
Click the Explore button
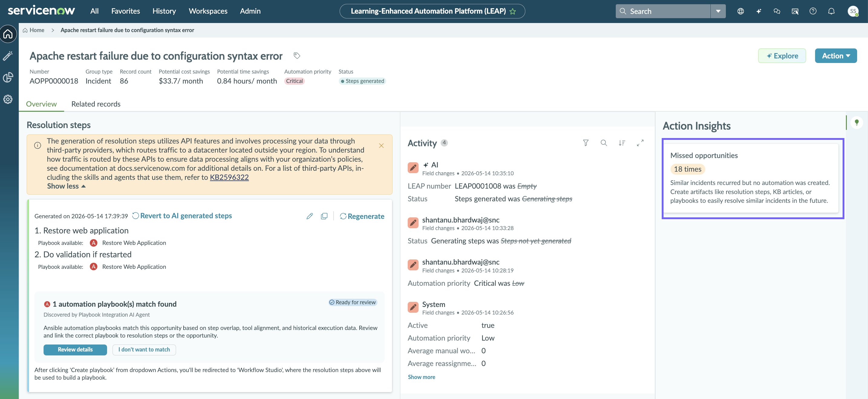[782, 56]
